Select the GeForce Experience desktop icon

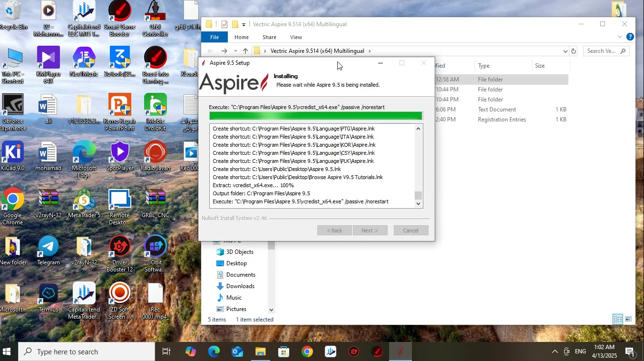point(13,112)
